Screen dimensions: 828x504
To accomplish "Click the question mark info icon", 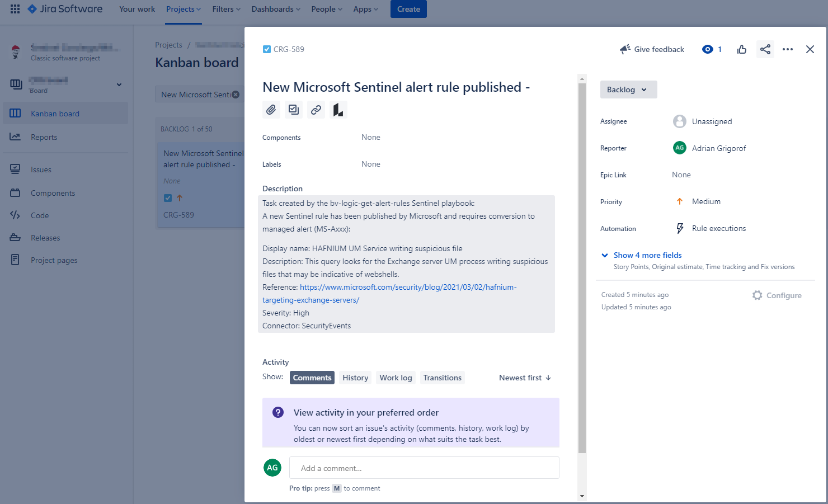I will (278, 412).
